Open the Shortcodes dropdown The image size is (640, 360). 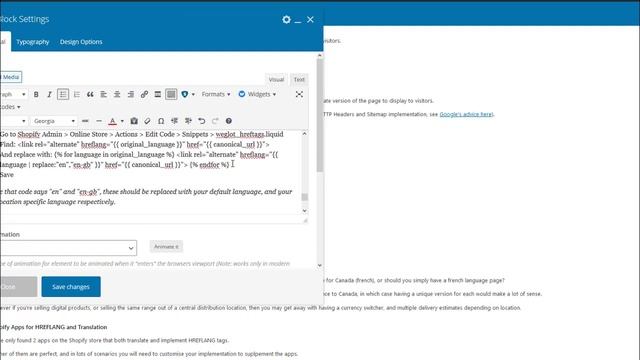point(10,107)
